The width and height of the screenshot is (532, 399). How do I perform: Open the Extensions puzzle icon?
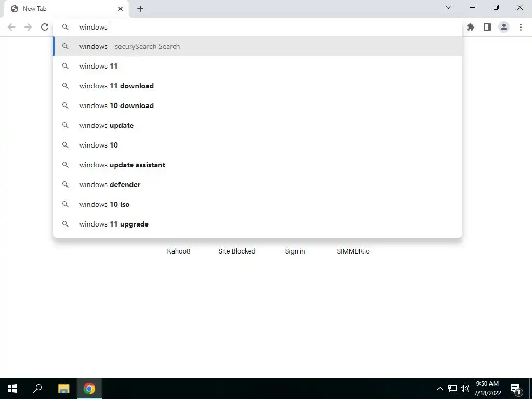click(x=471, y=27)
